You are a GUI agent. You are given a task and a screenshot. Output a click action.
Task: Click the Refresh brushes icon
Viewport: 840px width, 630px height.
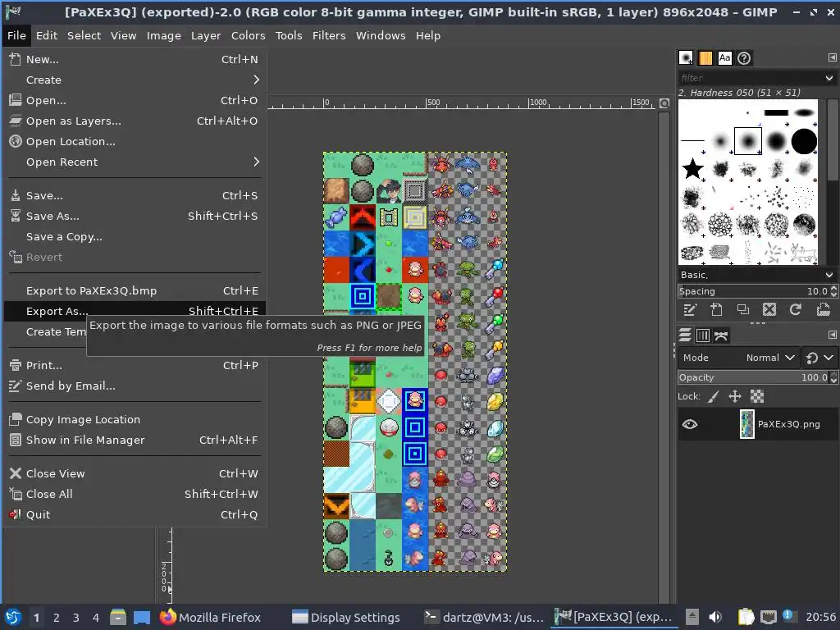coord(796,309)
